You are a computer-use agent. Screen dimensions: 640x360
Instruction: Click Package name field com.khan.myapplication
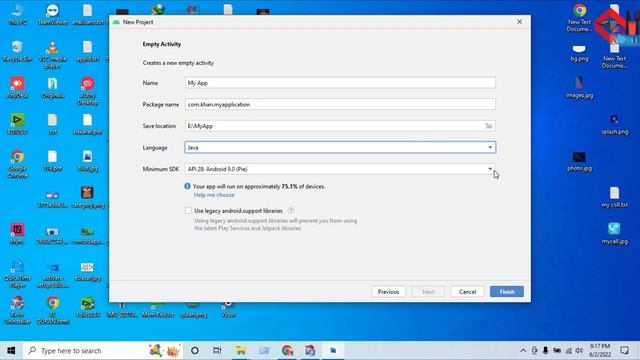click(x=340, y=104)
